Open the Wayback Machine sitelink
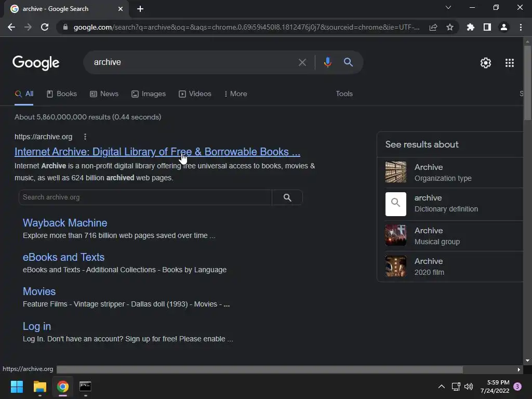Image resolution: width=532 pixels, height=399 pixels. (x=65, y=223)
